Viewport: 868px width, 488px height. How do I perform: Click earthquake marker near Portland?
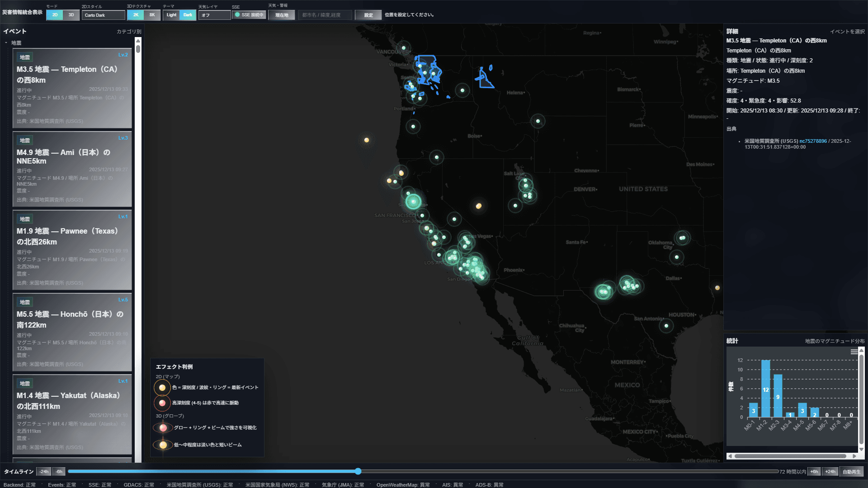coord(413,127)
